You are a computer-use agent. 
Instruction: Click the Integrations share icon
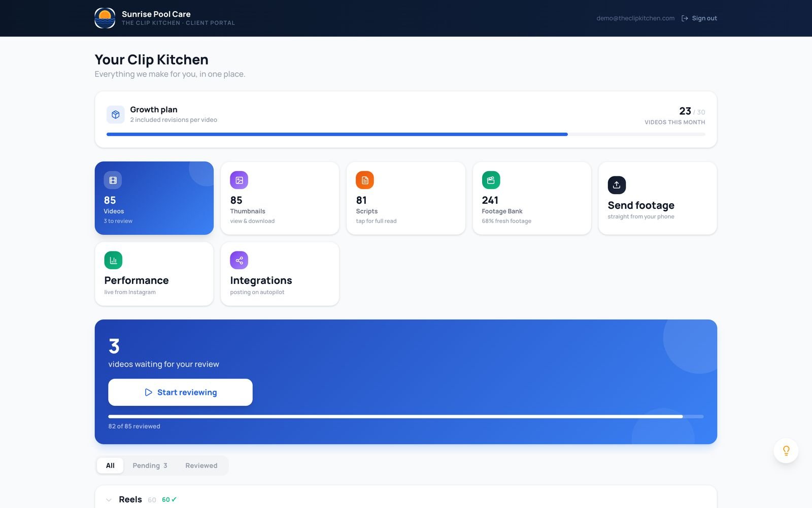tap(239, 260)
